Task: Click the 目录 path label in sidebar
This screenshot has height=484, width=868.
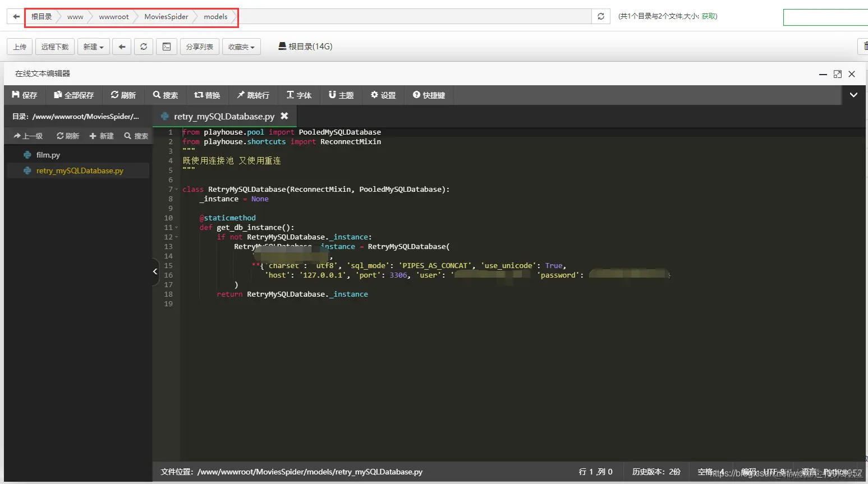Action: (x=76, y=116)
